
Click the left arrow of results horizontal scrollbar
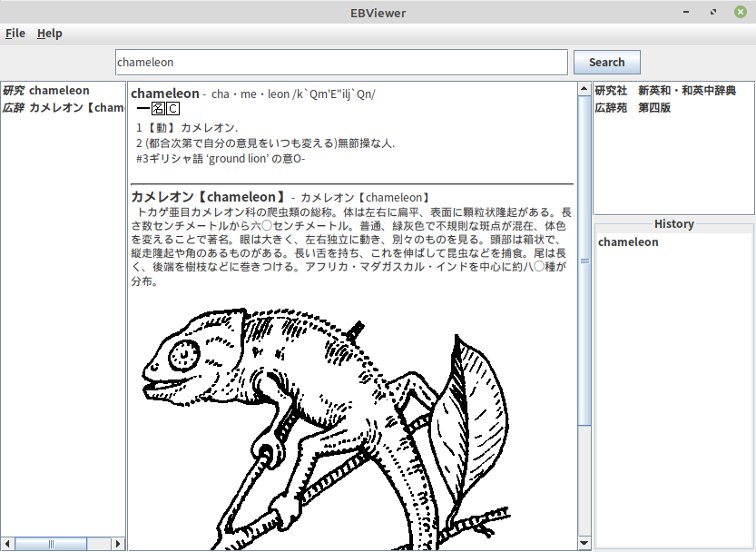point(6,544)
